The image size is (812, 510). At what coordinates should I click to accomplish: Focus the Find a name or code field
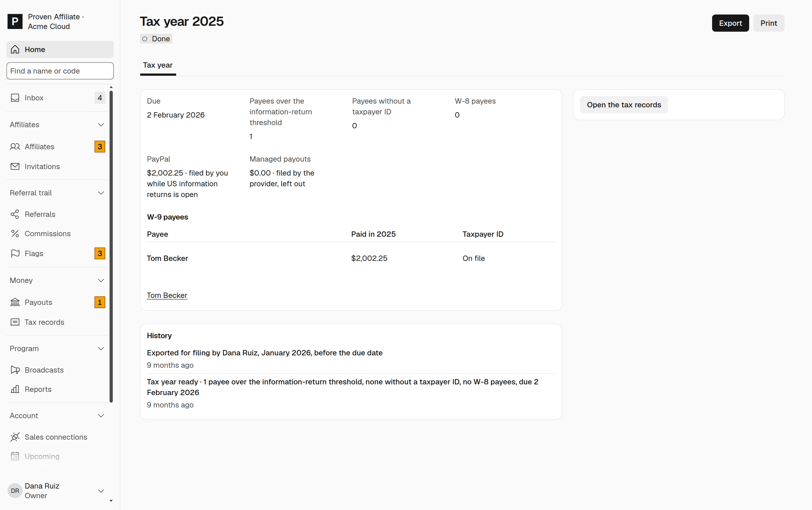coord(60,71)
